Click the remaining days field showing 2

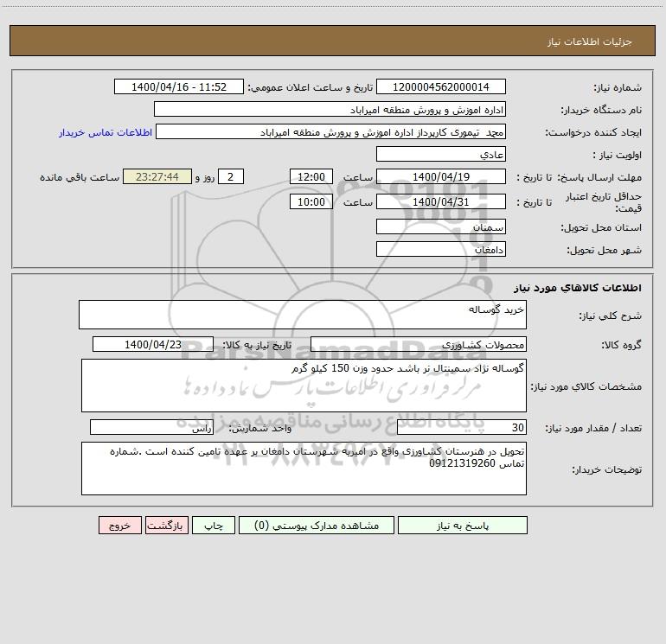click(x=231, y=176)
